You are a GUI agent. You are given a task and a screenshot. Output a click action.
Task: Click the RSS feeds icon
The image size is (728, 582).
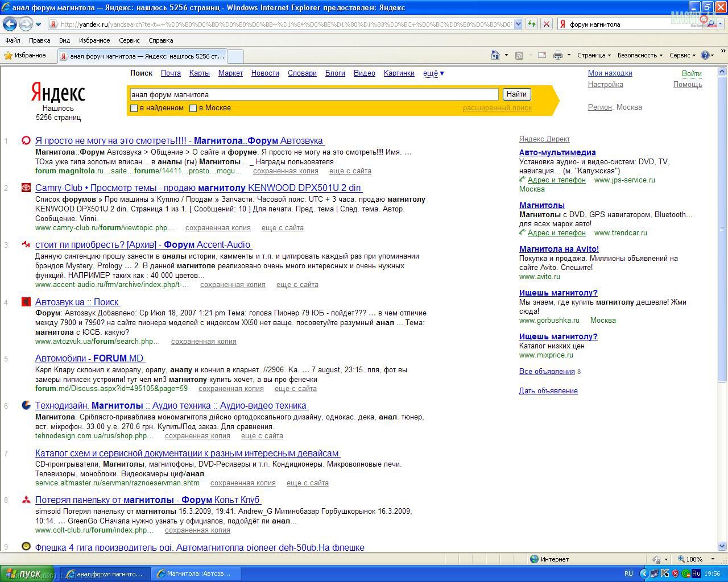click(519, 55)
